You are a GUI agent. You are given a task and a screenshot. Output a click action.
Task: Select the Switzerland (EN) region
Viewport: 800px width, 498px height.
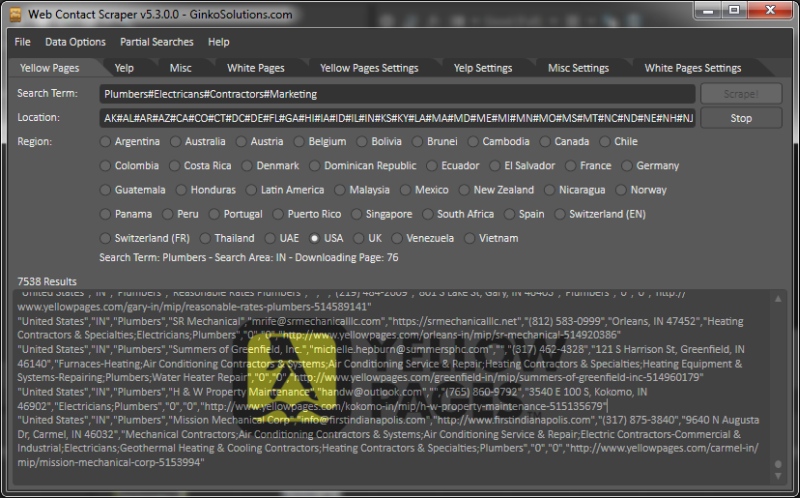[600, 214]
